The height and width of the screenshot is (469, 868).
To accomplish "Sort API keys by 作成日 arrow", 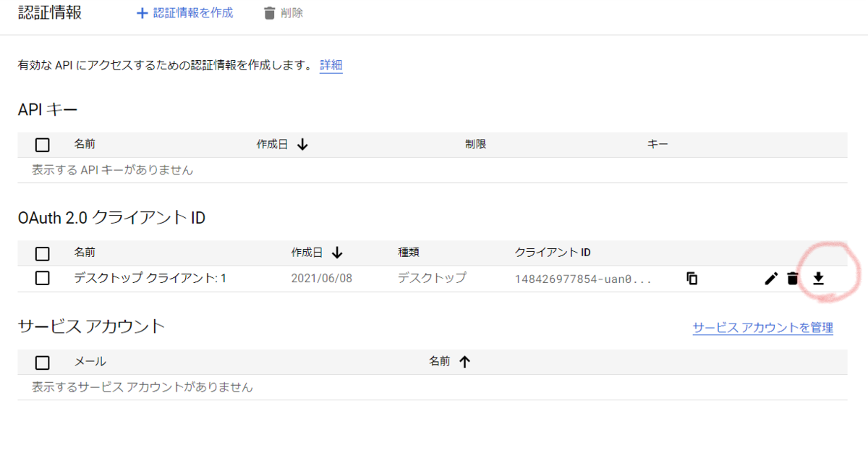I will [x=302, y=144].
